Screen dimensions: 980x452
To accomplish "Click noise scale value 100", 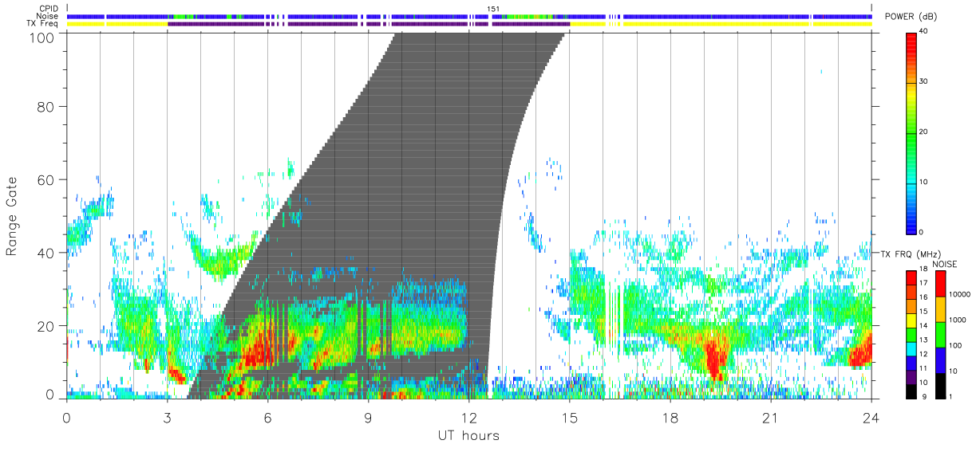I will click(955, 345).
